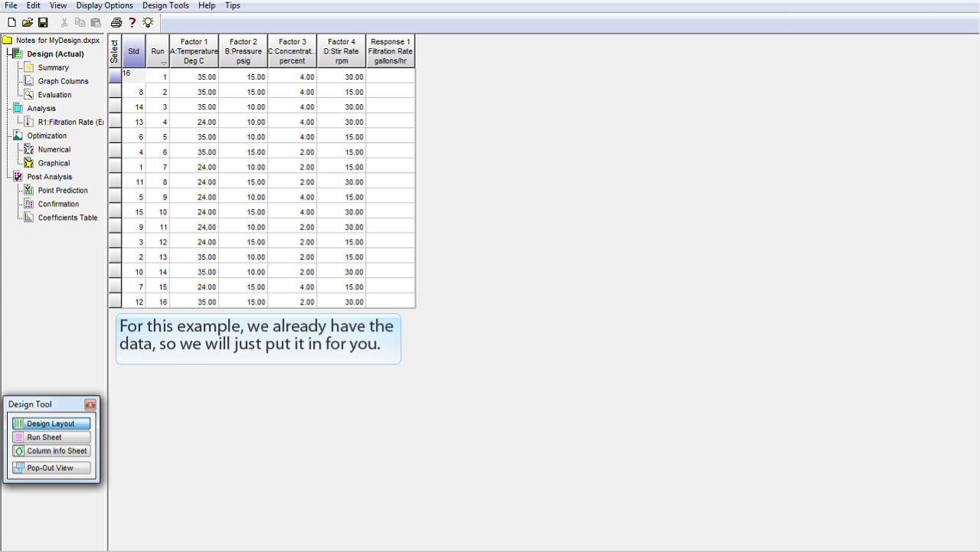980x552 pixels.
Task: Open the Design Tools menu
Action: tap(165, 5)
